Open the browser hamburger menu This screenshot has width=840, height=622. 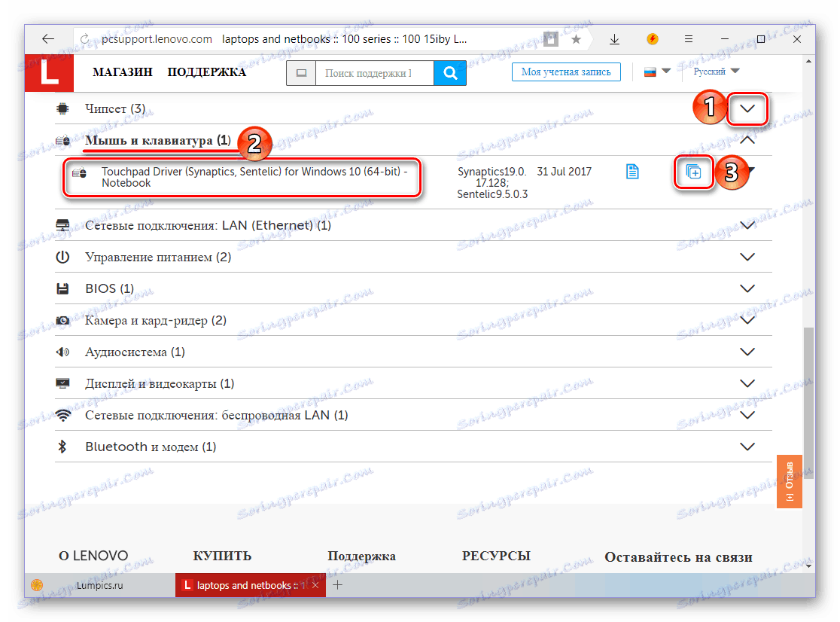click(x=689, y=38)
